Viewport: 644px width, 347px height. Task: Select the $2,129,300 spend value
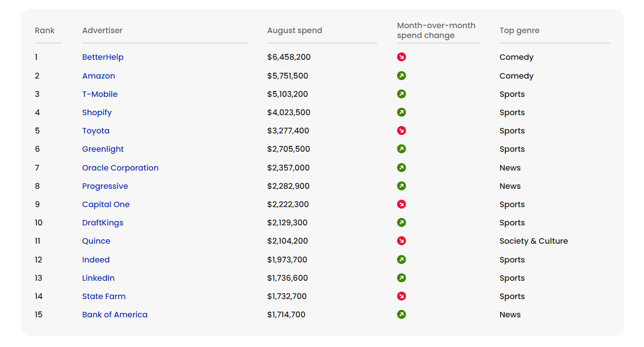point(287,222)
